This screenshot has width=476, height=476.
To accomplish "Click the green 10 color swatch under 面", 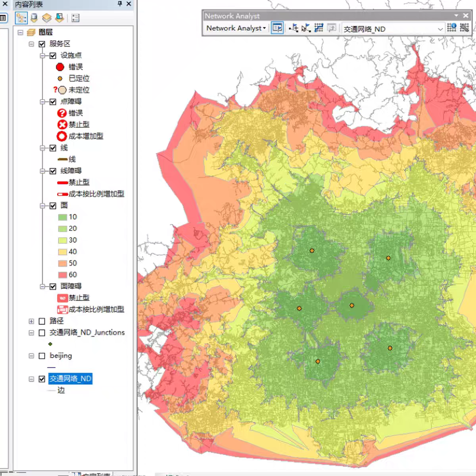I will (62, 217).
